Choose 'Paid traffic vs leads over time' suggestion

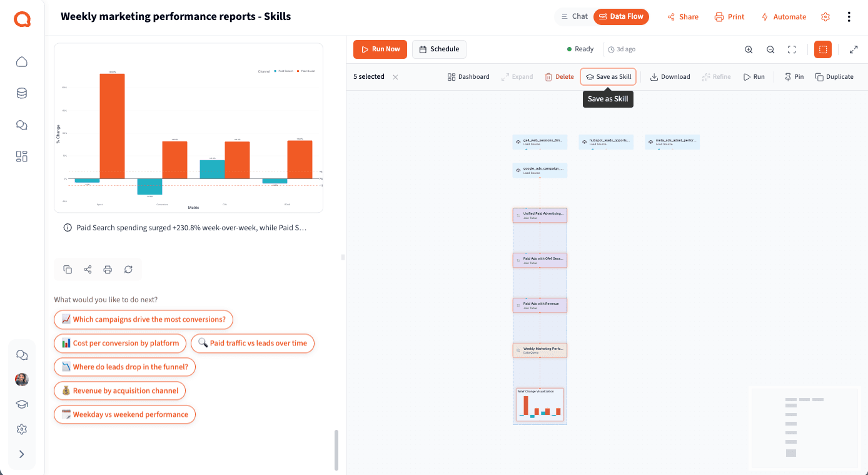coord(253,343)
